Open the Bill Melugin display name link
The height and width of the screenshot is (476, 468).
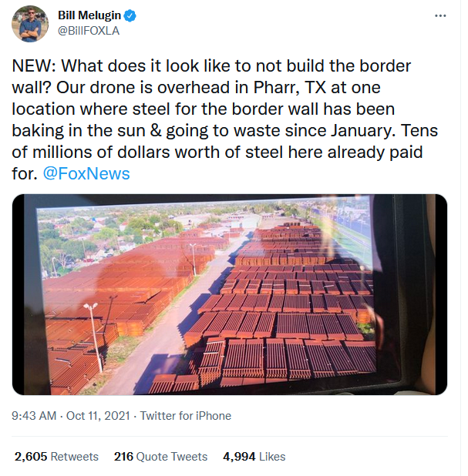(90, 15)
